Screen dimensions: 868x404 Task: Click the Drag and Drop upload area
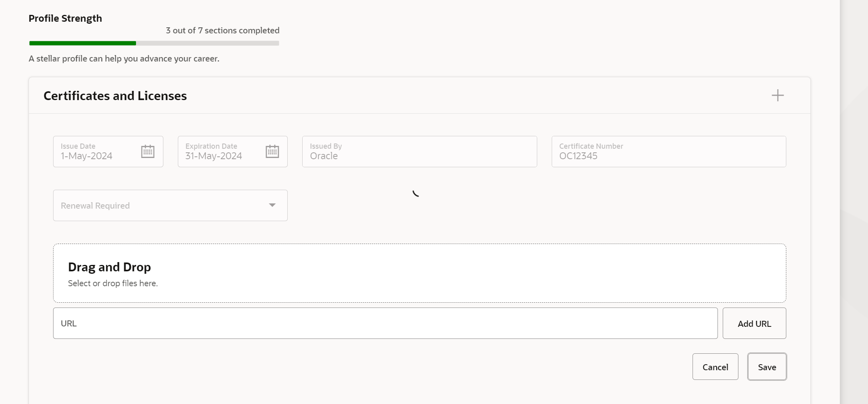coord(419,273)
